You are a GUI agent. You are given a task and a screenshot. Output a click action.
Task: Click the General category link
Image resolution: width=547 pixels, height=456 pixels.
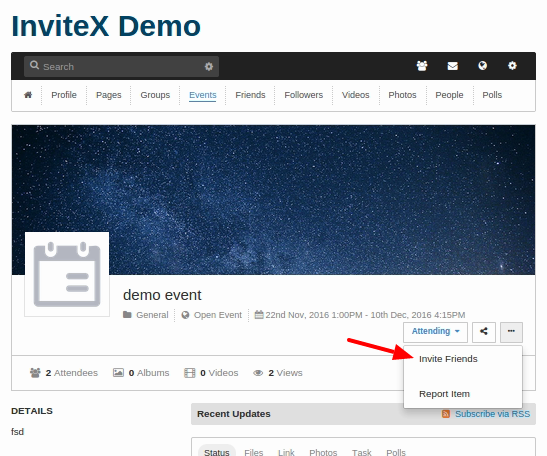click(152, 315)
